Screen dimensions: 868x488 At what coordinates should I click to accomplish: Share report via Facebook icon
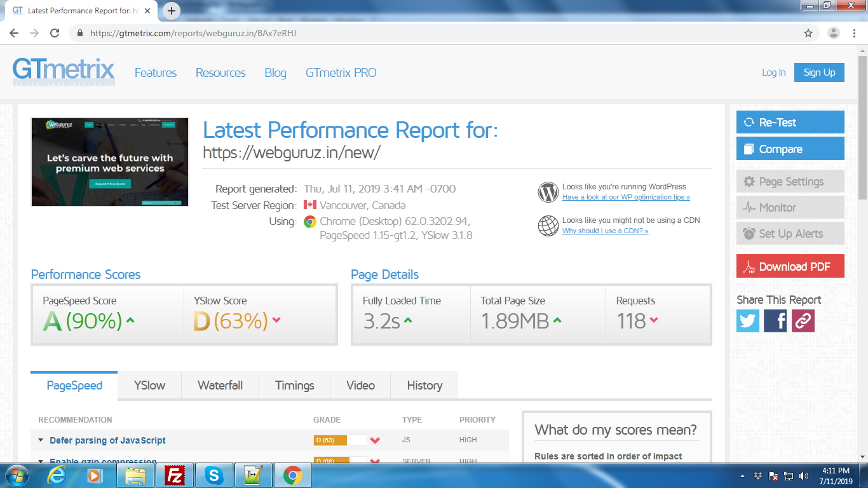tap(775, 321)
